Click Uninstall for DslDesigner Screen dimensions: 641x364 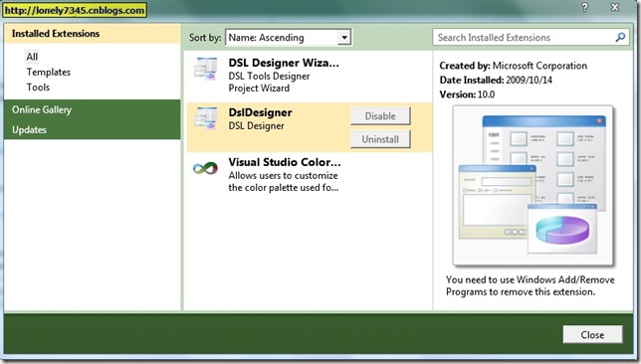click(x=380, y=139)
